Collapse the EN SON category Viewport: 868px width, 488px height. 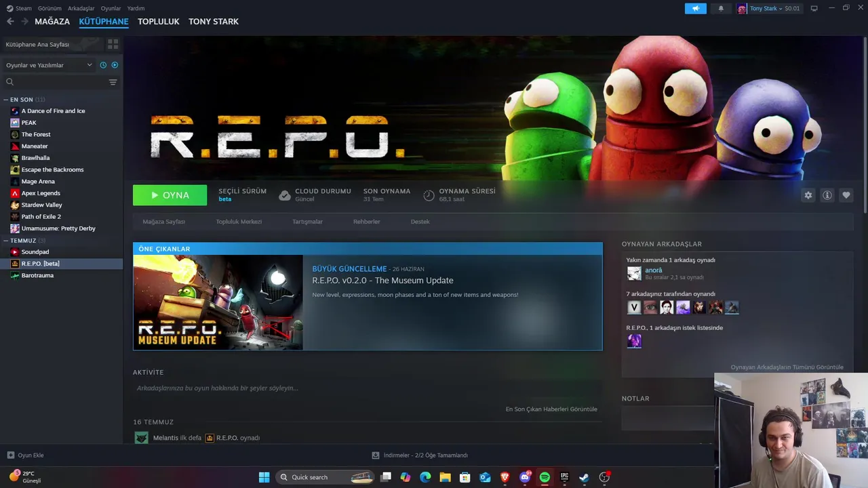click(x=6, y=100)
